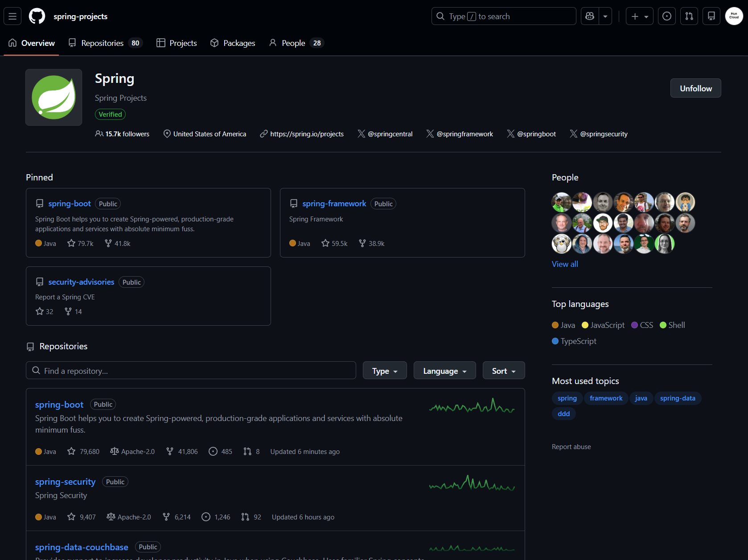Filter by TypeScript in Top languages
Viewport: 748px width, 560px height.
574,341
